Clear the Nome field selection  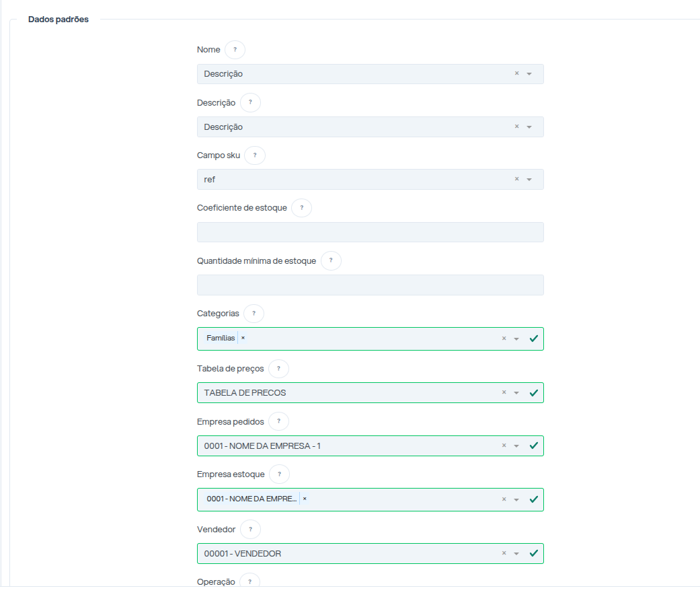tap(517, 73)
